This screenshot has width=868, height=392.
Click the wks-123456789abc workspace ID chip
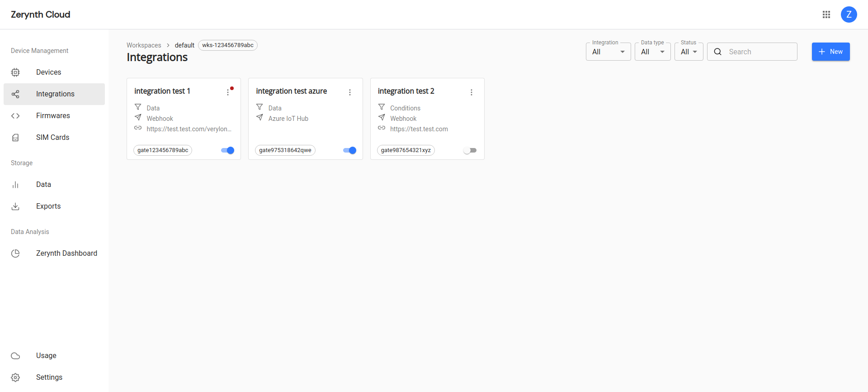pos(228,45)
